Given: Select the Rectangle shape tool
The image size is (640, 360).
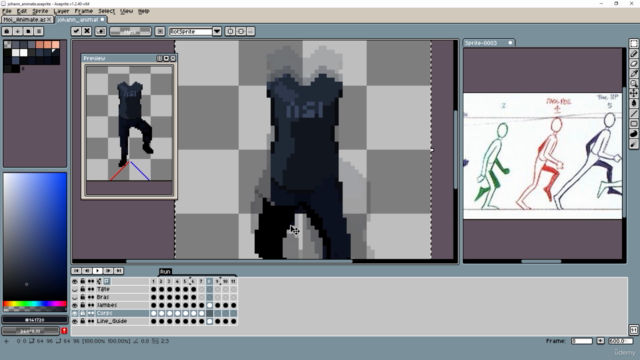Looking at the screenshot, I should (633, 124).
